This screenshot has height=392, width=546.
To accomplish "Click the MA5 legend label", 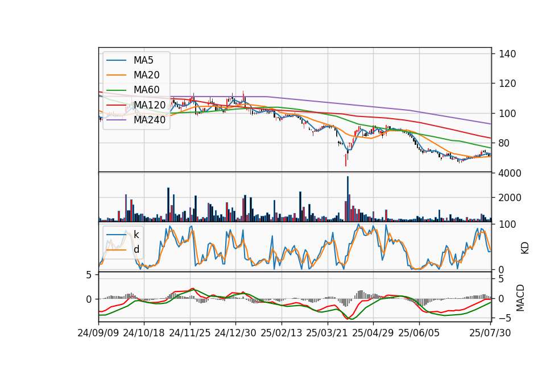I will point(143,60).
